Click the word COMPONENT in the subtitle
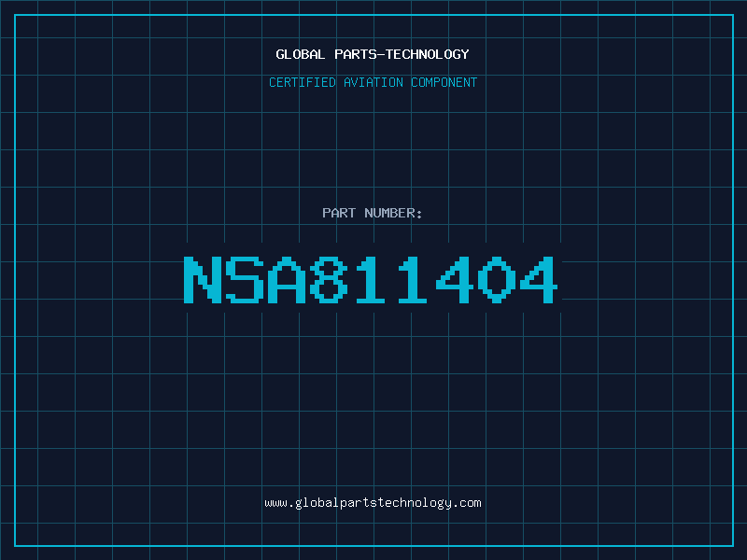 (x=444, y=82)
